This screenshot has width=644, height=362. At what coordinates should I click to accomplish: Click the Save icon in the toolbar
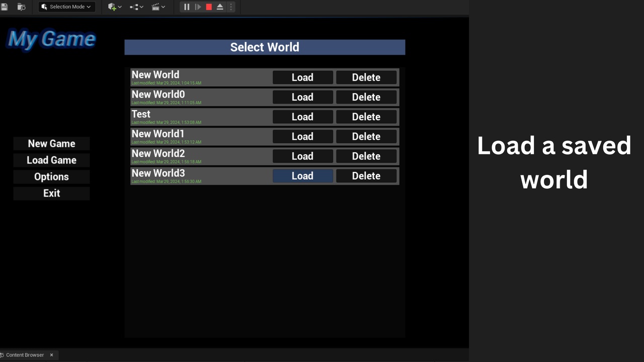coord(4,7)
